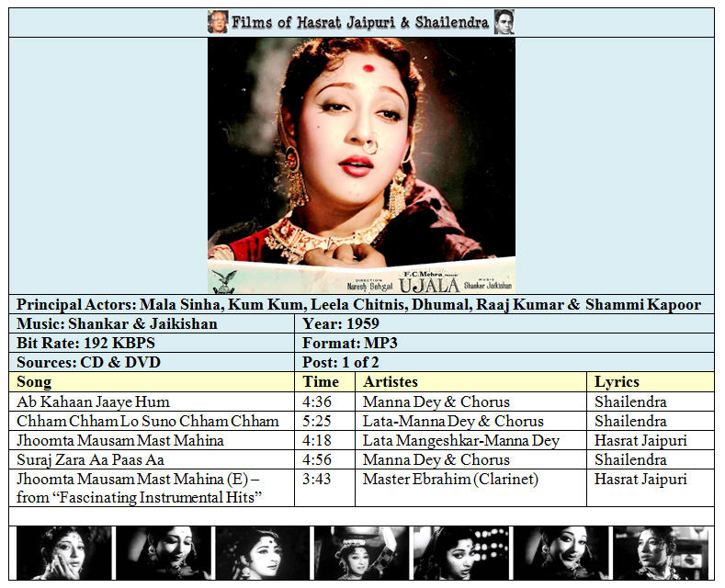Viewport: 725px width, 588px height.
Task: Open first film still with hand on cheek
Action: click(x=63, y=553)
